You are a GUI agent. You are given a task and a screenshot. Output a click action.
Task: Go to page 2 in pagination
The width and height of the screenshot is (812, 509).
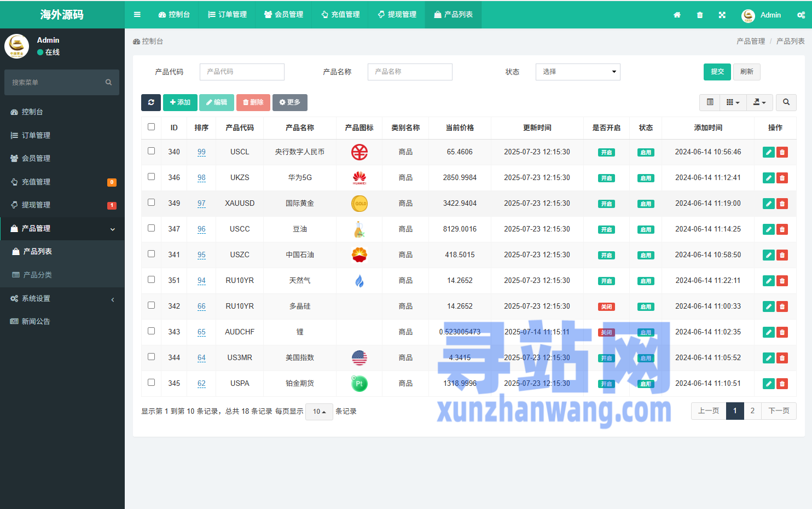pyautogui.click(x=752, y=411)
